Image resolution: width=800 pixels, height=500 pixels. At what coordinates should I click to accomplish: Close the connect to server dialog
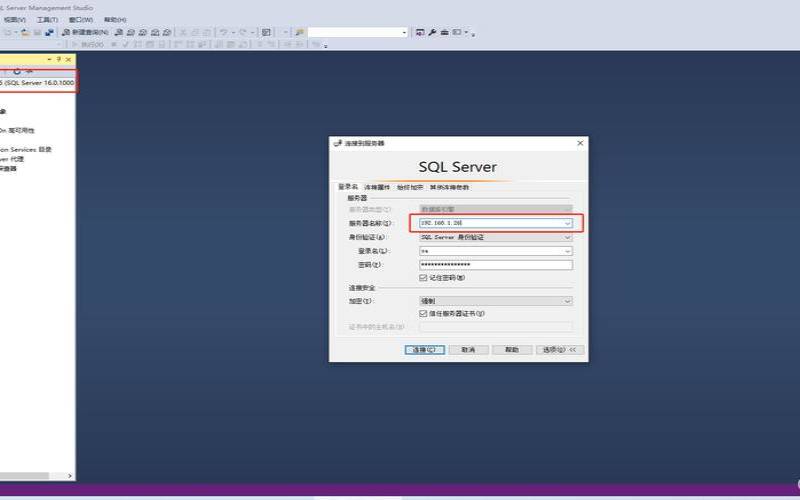coord(580,143)
